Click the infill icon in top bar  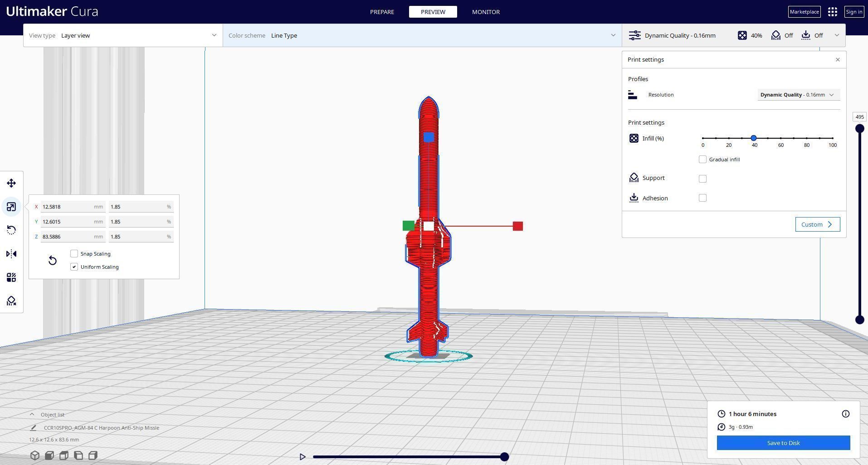[x=742, y=35]
